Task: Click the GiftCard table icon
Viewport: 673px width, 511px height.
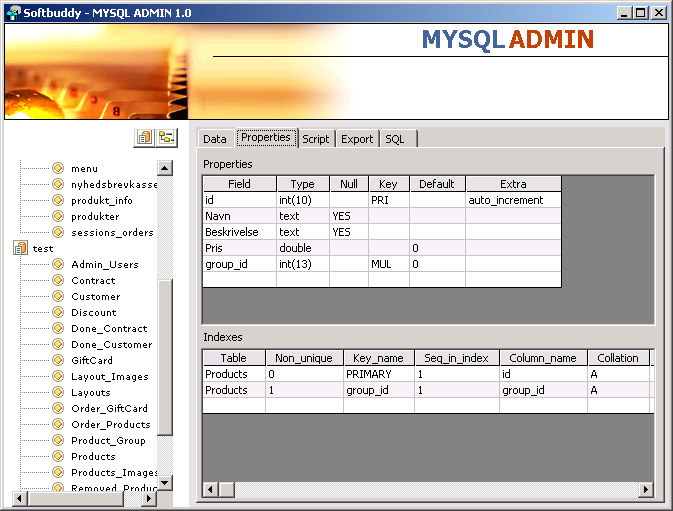Action: click(58, 360)
